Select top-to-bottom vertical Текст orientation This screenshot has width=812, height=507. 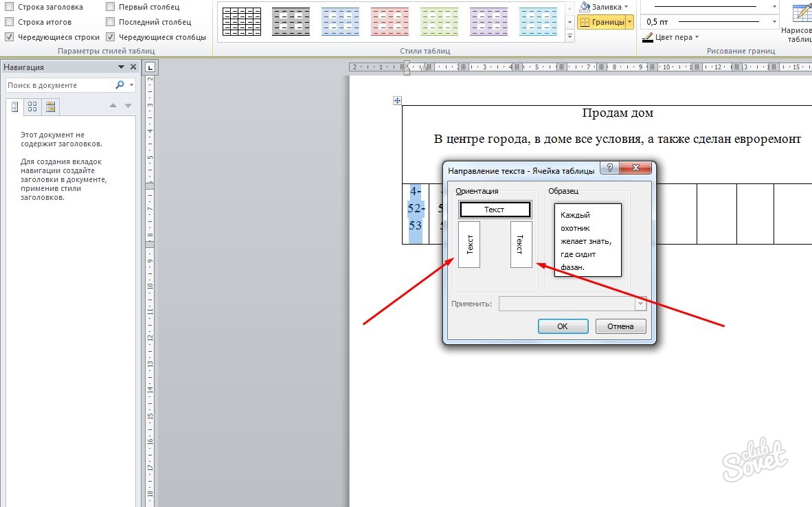[521, 245]
